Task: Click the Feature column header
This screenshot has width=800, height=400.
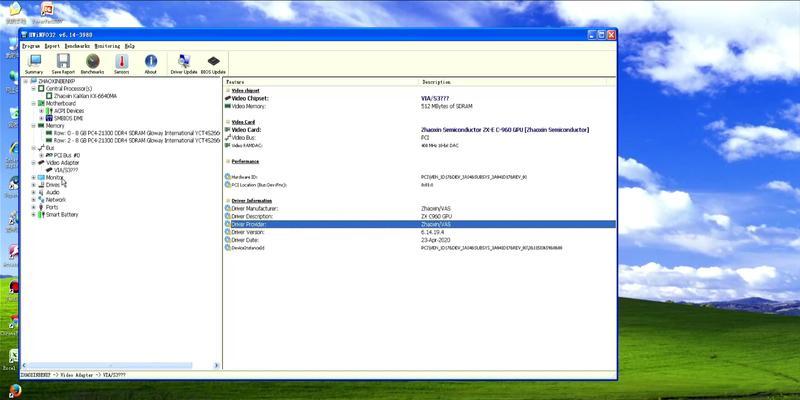Action: point(321,82)
